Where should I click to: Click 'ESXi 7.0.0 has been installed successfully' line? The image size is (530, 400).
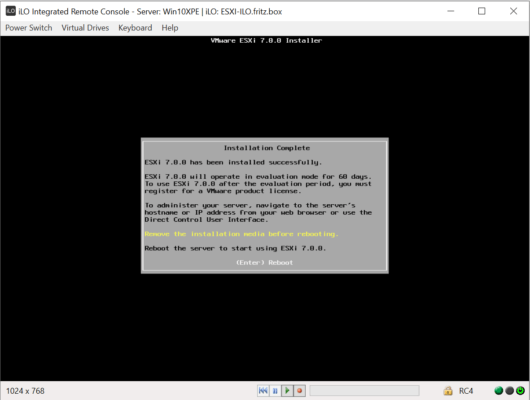tap(233, 162)
